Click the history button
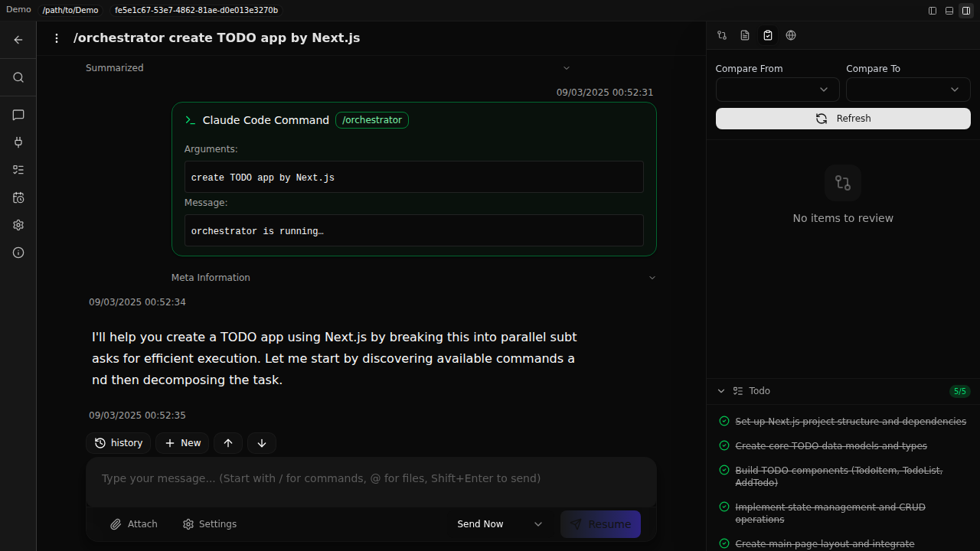Viewport: 980px width, 551px height. [119, 443]
